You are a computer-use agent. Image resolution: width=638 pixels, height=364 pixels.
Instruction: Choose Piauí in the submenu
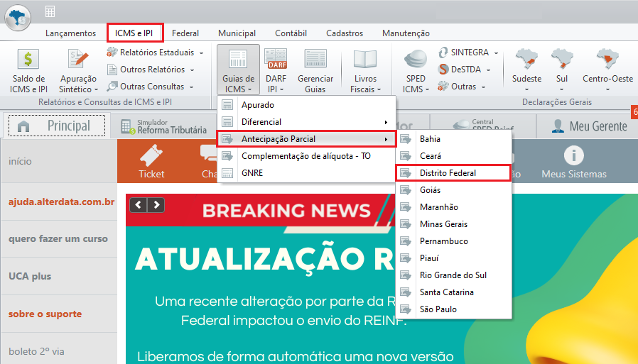[454, 258]
